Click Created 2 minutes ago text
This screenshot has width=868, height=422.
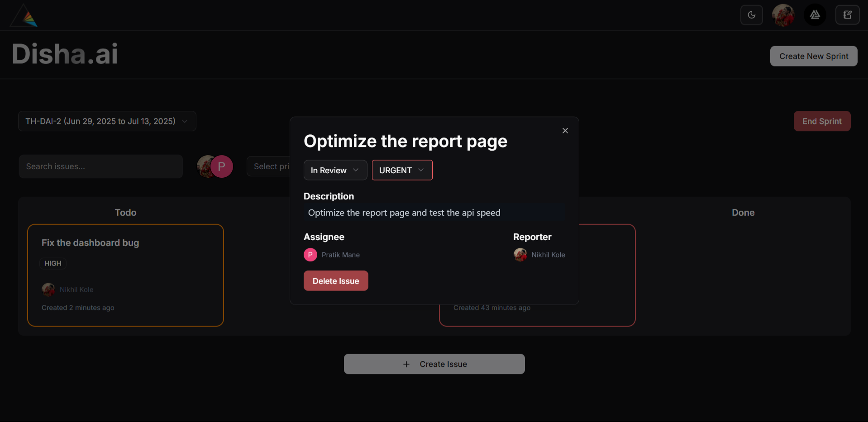[x=78, y=308]
